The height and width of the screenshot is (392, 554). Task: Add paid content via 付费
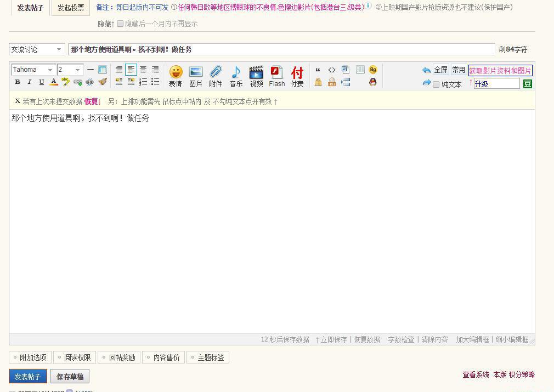pos(297,76)
